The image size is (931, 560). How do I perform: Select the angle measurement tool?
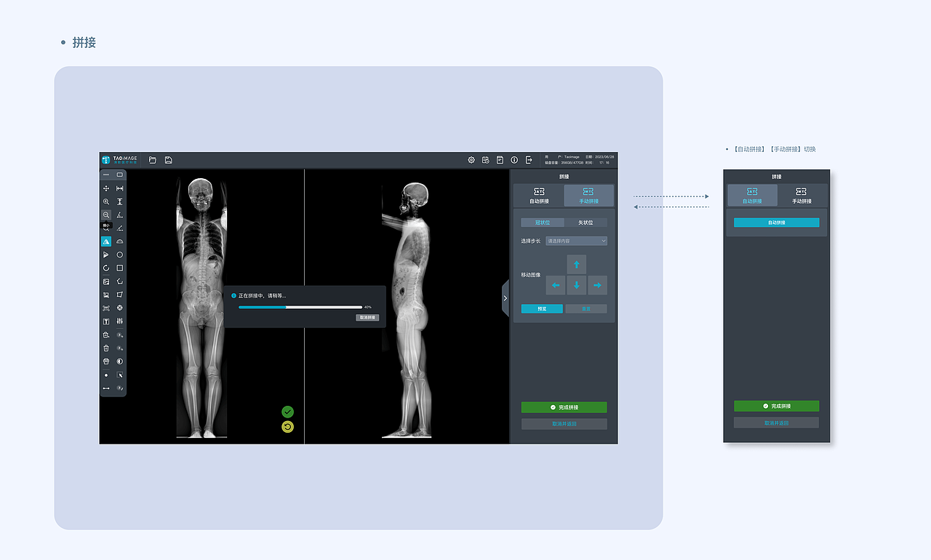click(x=120, y=215)
